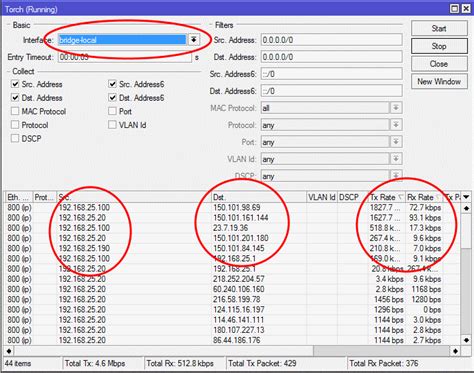Image resolution: width=474 pixels, height=373 pixels.
Task: Select row with destination 216.58.199.78
Action: tap(232, 299)
